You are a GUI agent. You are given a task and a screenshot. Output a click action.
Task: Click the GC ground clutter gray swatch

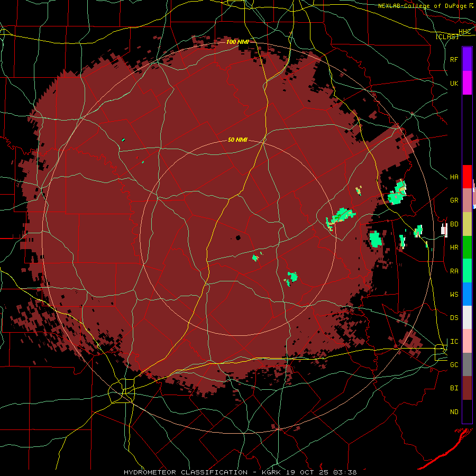[x=467, y=364]
